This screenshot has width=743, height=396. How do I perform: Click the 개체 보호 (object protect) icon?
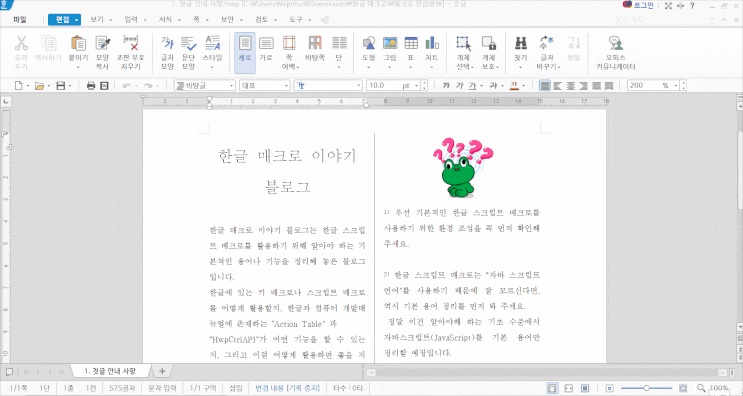click(x=489, y=44)
